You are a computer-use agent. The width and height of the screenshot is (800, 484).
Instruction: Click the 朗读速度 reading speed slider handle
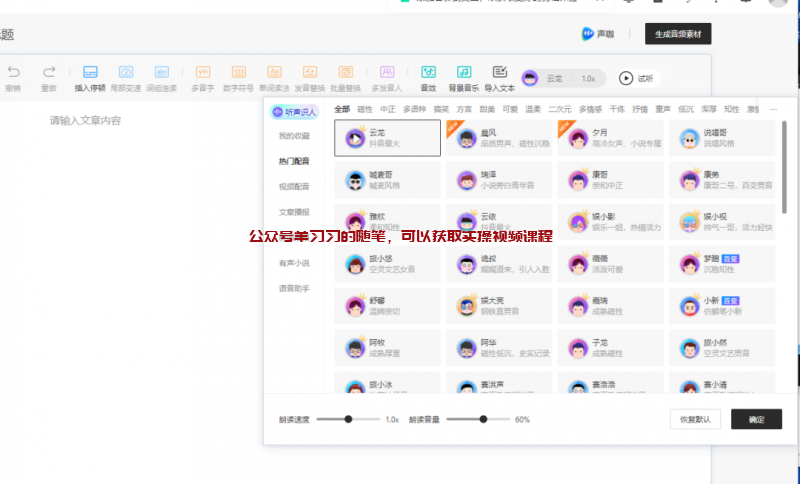click(x=348, y=419)
